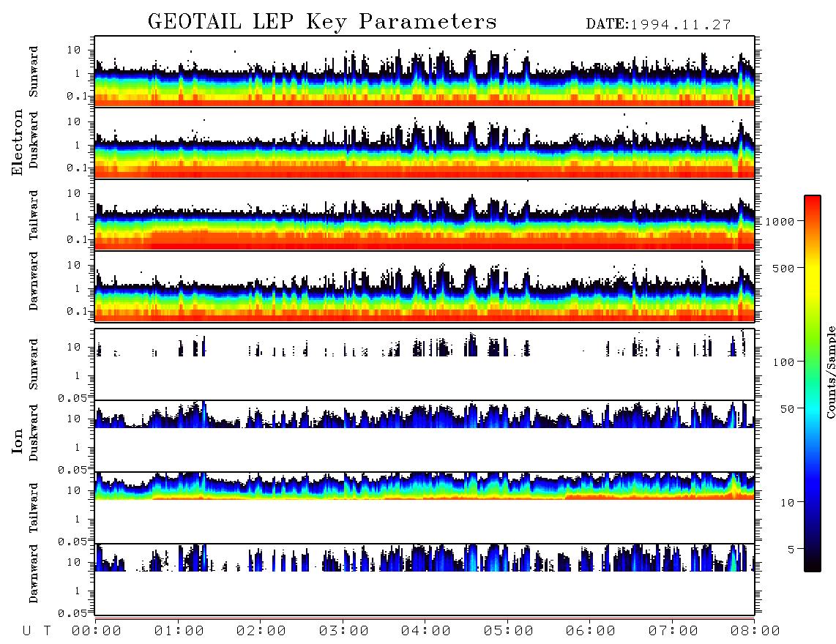Click the 1000 colorbar tick label
The height and width of the screenshot is (644, 836).
[x=780, y=222]
